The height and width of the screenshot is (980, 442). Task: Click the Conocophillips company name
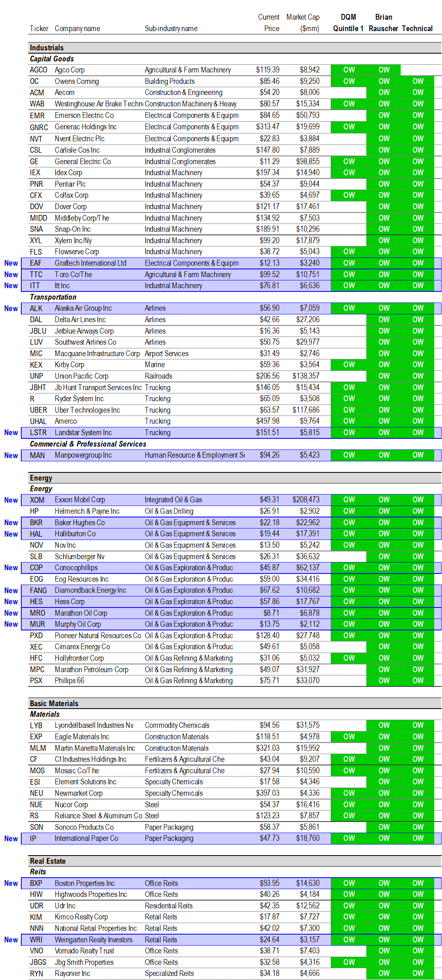pyautogui.click(x=76, y=568)
